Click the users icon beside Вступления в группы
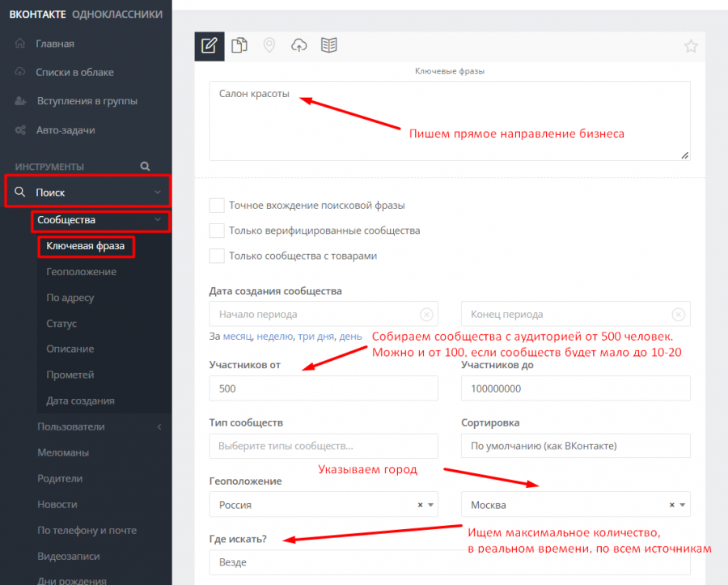This screenshot has width=728, height=585. tap(20, 101)
